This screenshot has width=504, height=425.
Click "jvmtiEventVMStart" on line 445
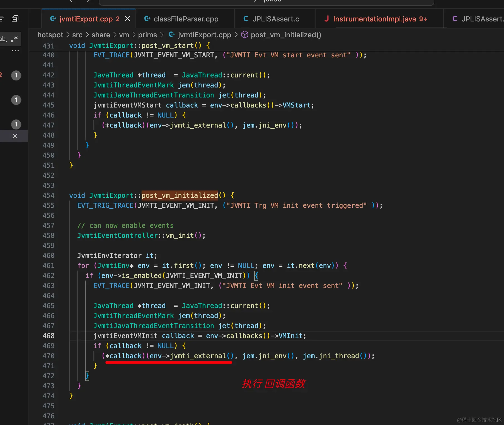click(x=127, y=105)
